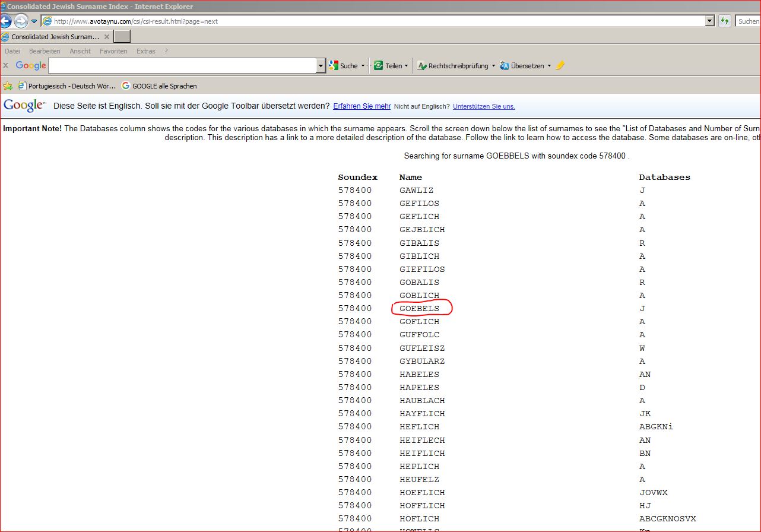761x532 pixels.
Task: Click the name HAYFLICH in the list
Action: 422,413
